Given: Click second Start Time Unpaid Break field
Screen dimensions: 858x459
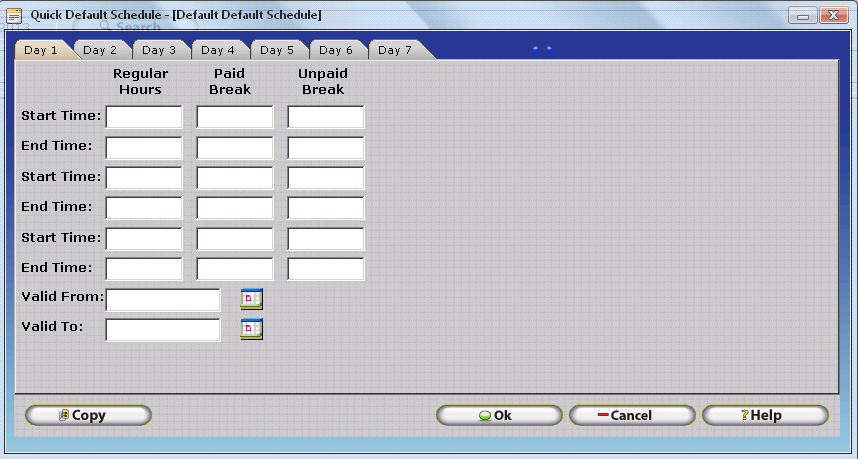Looking at the screenshot, I should tap(326, 178).
